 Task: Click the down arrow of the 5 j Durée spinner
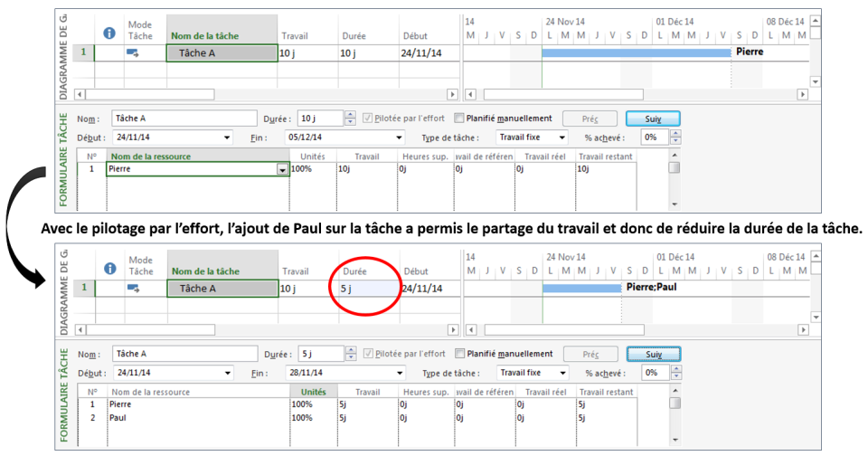[x=350, y=357]
